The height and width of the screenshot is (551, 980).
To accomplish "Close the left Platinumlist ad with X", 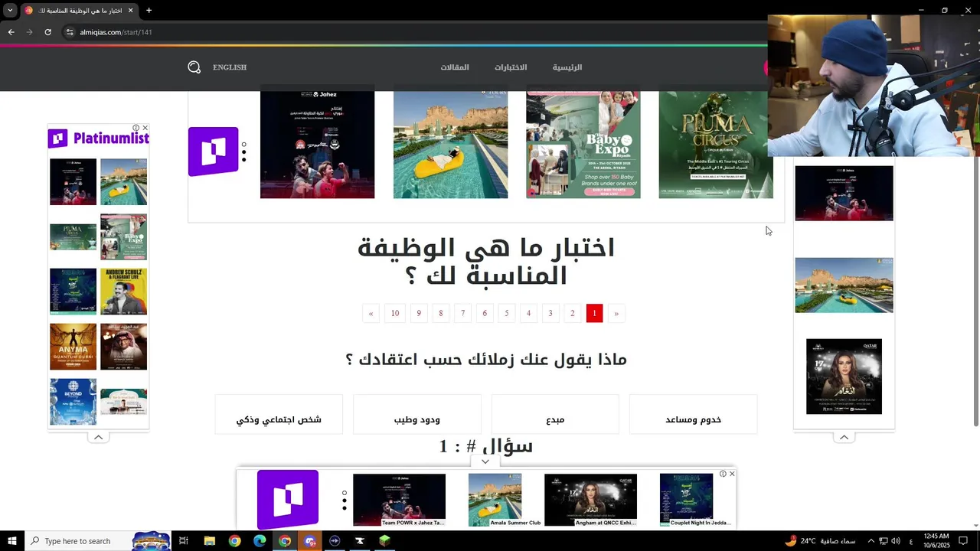I will click(145, 128).
